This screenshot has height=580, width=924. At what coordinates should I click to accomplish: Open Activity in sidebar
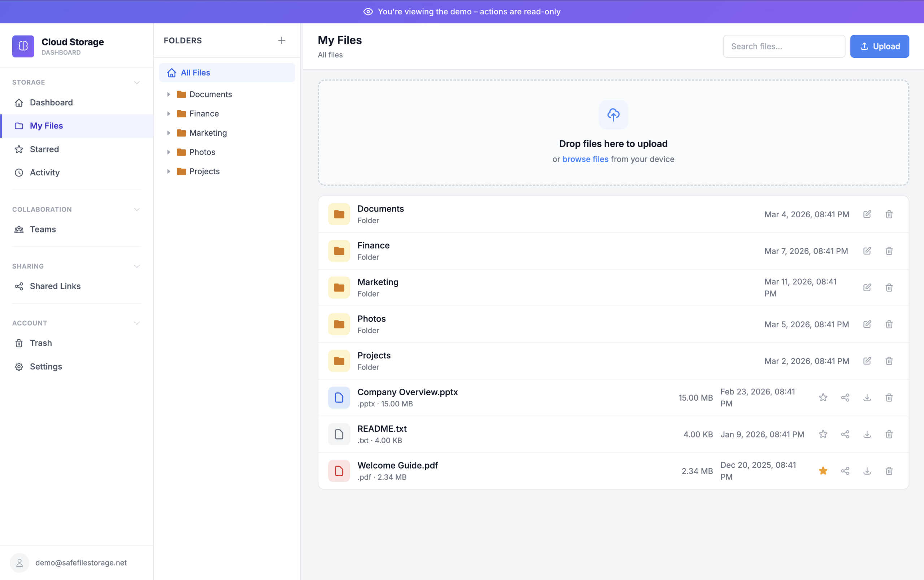tap(77, 173)
